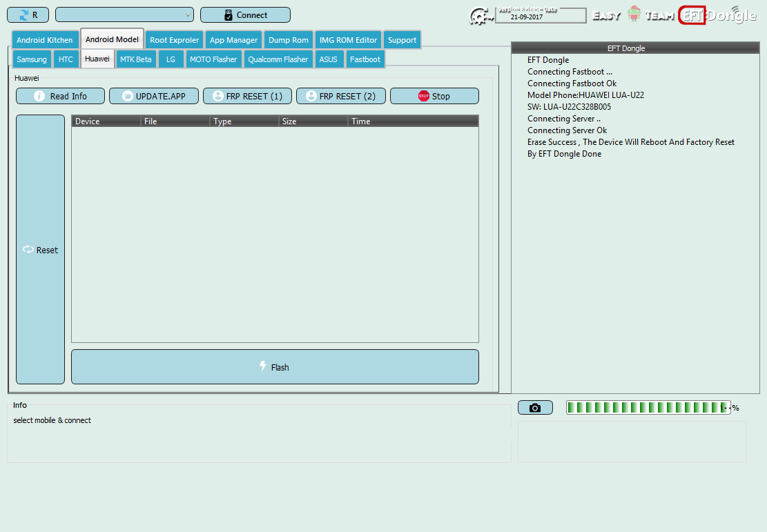The width and height of the screenshot is (767, 532).
Task: Click the Size column header
Action: tap(313, 121)
